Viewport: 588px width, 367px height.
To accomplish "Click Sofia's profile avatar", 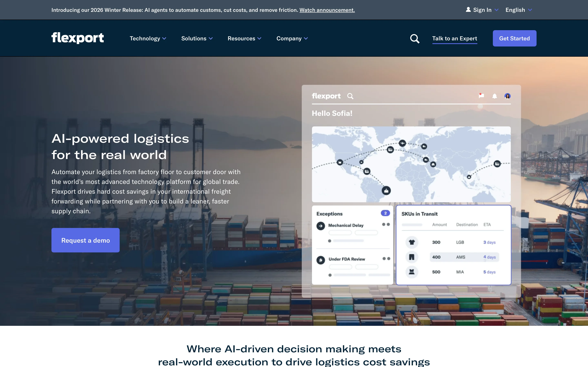I will point(507,96).
